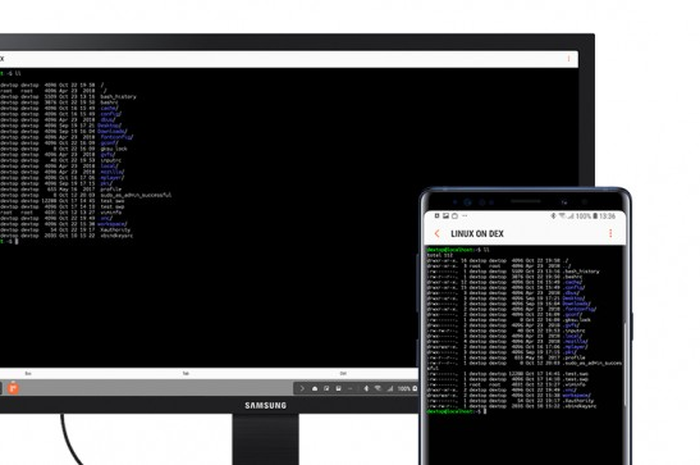Click the fontconfig/ directory in monitor terminal
This screenshot has width=700, height=465.
pyautogui.click(x=116, y=137)
